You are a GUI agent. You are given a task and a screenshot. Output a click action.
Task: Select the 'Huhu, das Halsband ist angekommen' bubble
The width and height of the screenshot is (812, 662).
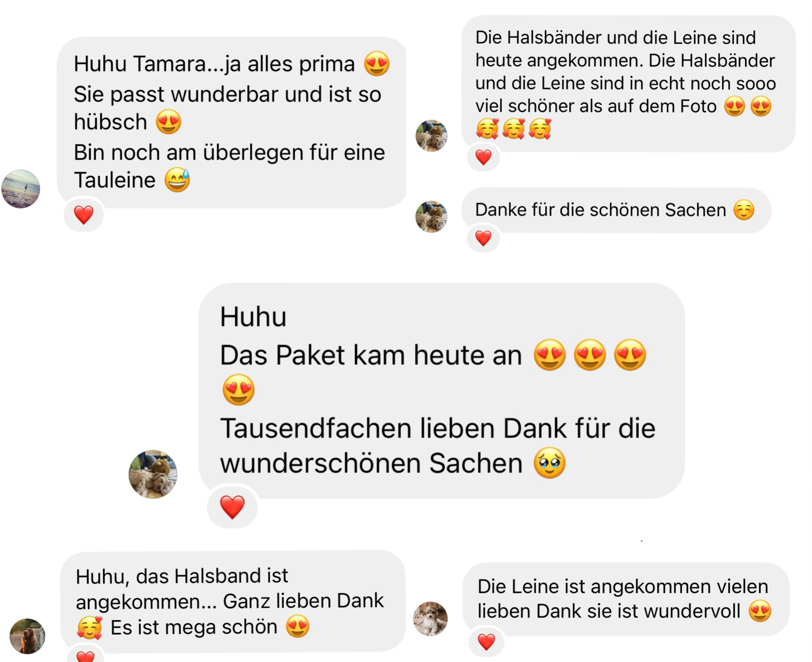(233, 602)
